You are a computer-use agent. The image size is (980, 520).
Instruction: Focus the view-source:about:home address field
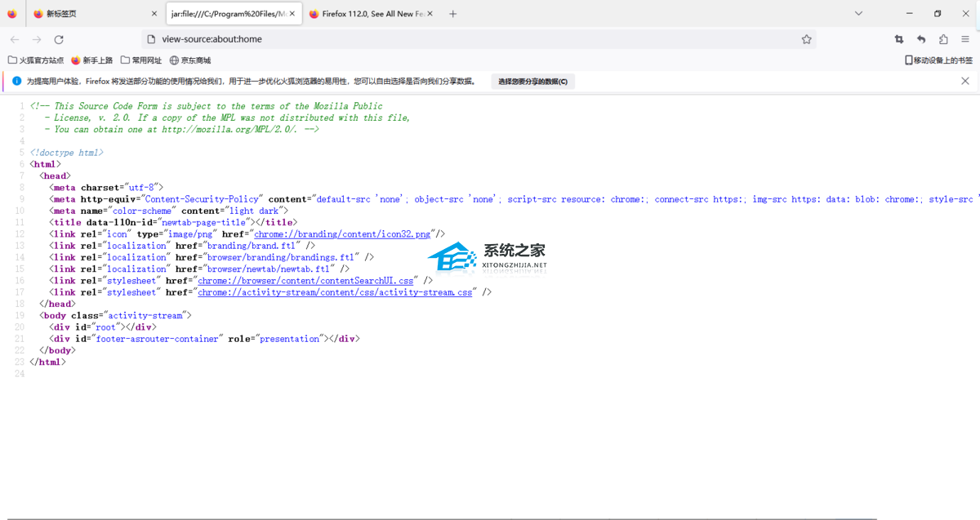coord(478,39)
